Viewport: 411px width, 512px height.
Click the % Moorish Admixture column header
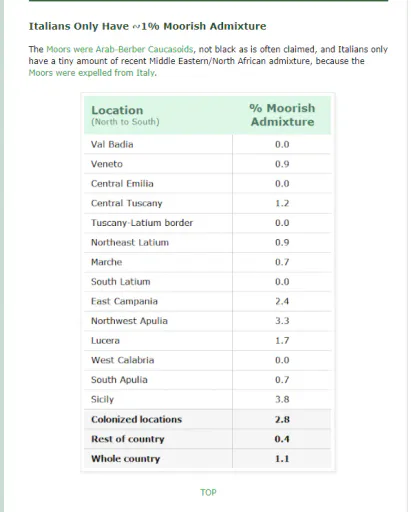282,115
